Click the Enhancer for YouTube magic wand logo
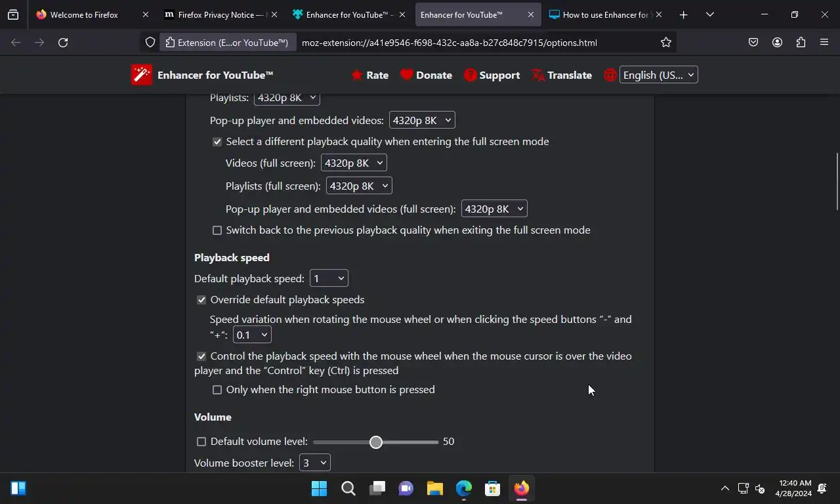 coord(142,75)
